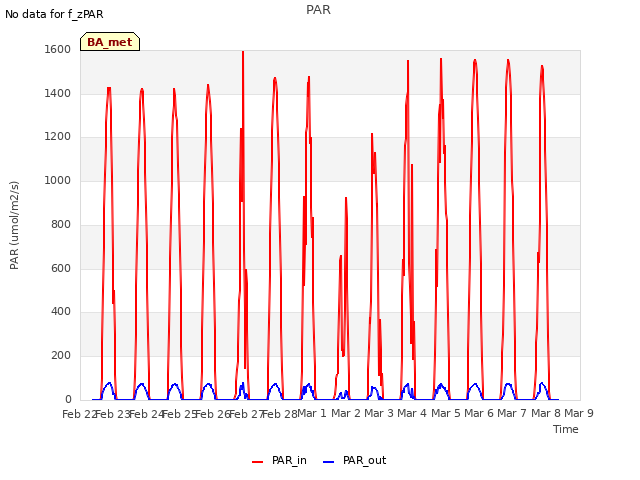
Task: Click the 1200 y-axis tick label
Action: (58, 137)
